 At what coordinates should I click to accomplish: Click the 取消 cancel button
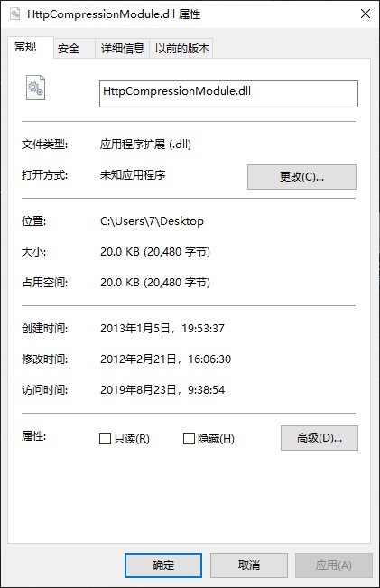pyautogui.click(x=249, y=565)
